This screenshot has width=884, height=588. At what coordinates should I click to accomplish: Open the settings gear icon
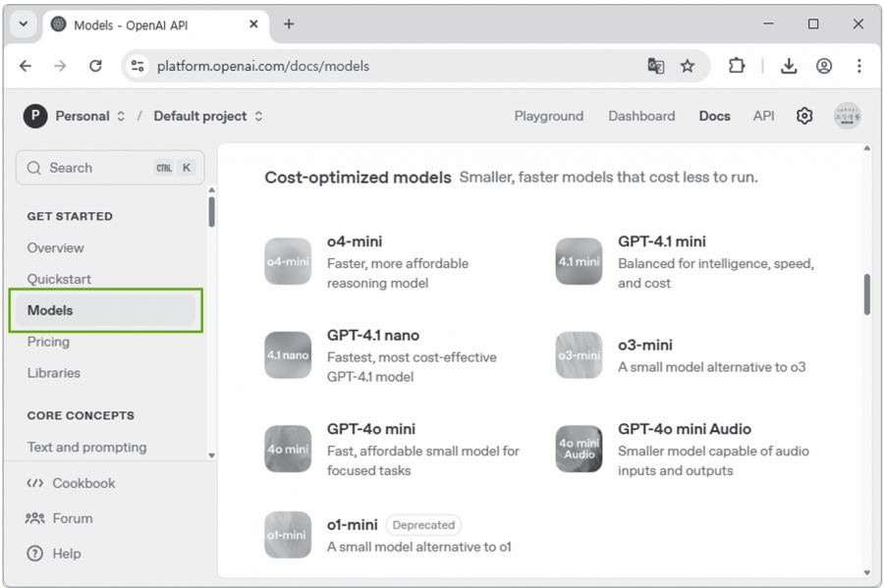804,116
